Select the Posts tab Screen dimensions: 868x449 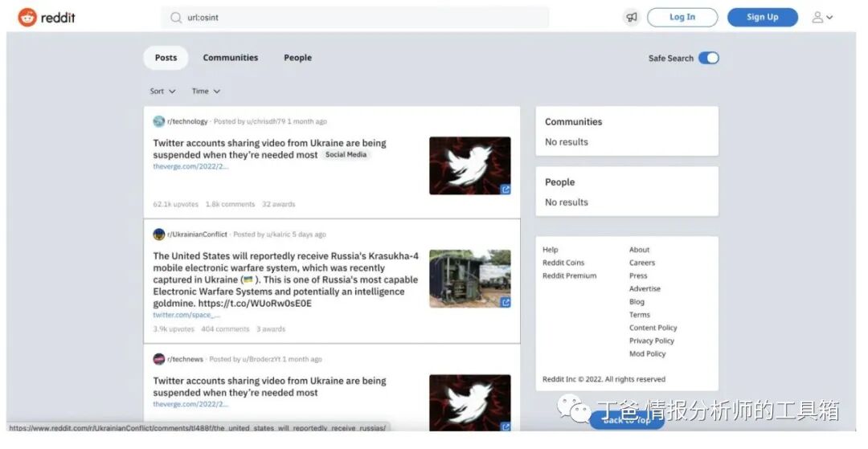tap(166, 58)
